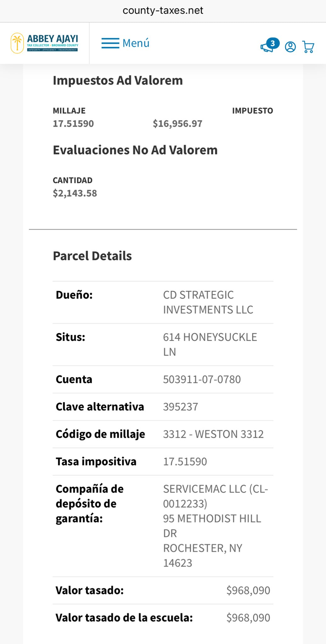Tap the Menú label

[x=136, y=43]
